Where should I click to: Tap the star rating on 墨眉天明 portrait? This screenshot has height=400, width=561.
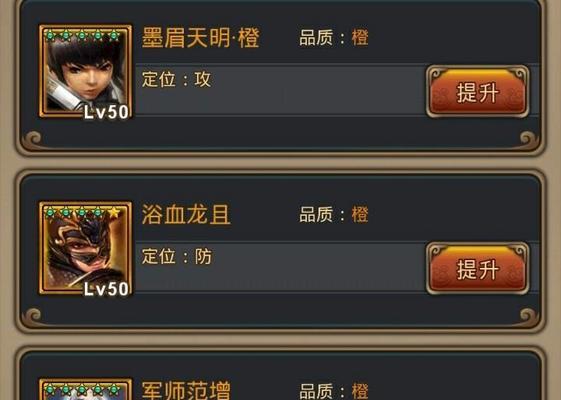[82, 35]
